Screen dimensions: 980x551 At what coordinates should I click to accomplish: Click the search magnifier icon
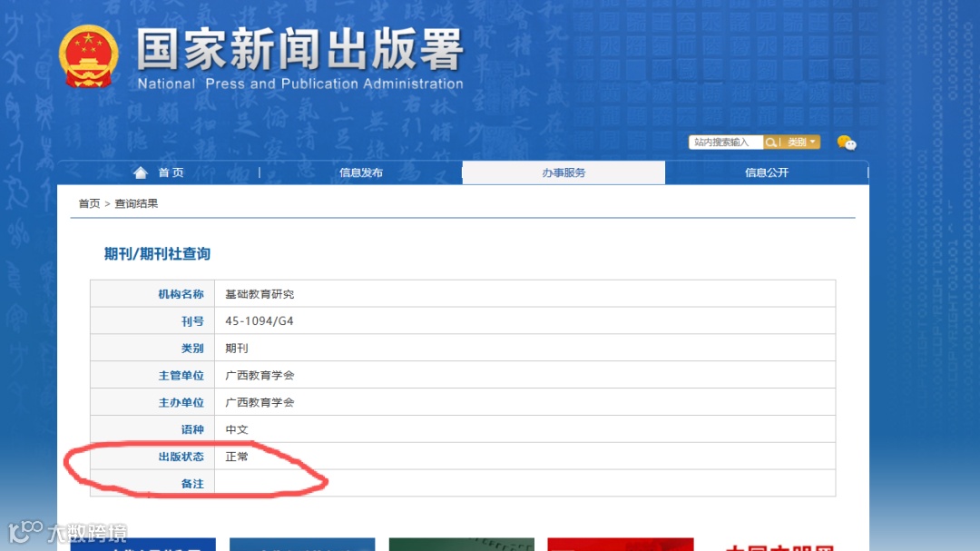[x=770, y=143]
